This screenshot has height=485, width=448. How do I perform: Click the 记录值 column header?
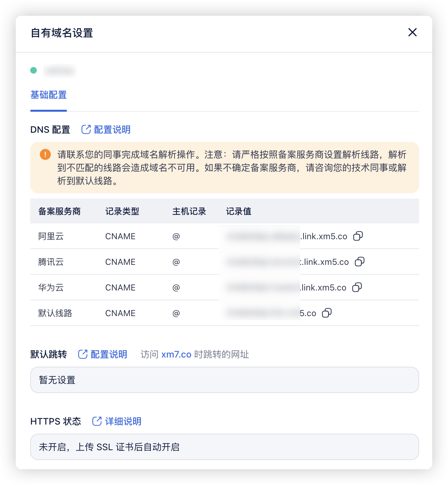point(239,211)
